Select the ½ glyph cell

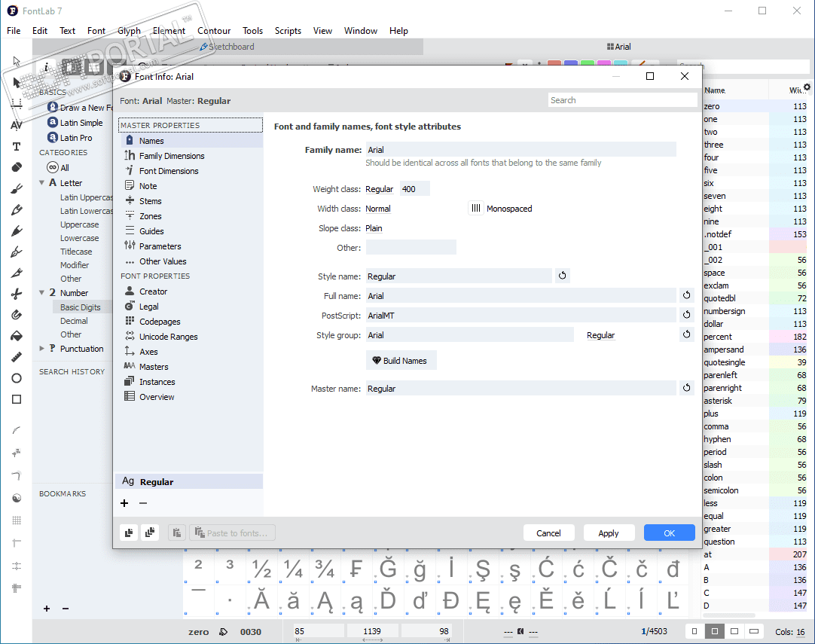[262, 569]
